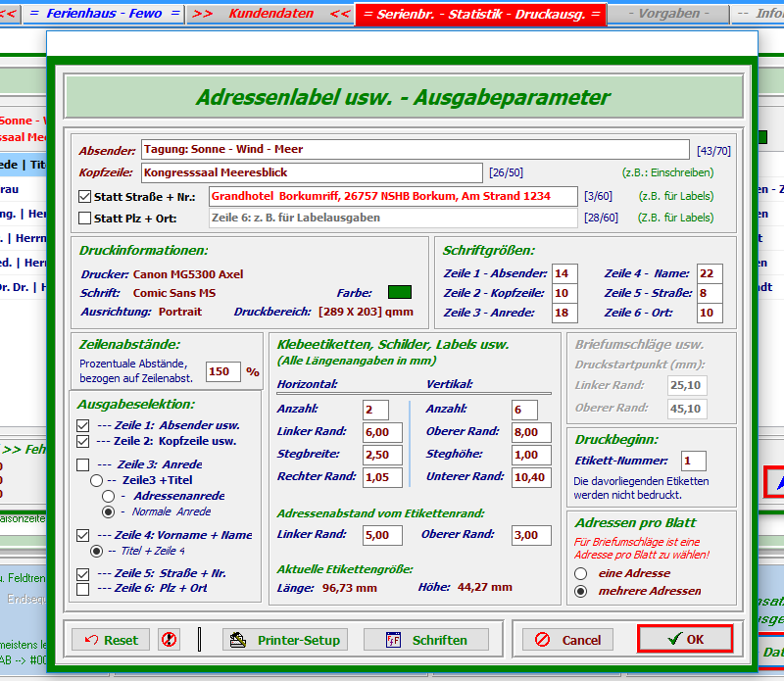Switch to the Kundendaten tab
Screen dimensions: 784x681
[x=270, y=14]
